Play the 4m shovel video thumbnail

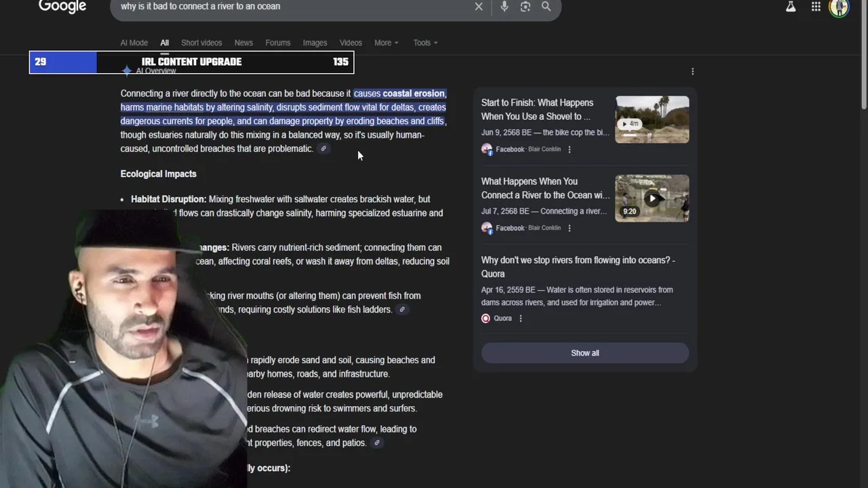[652, 119]
